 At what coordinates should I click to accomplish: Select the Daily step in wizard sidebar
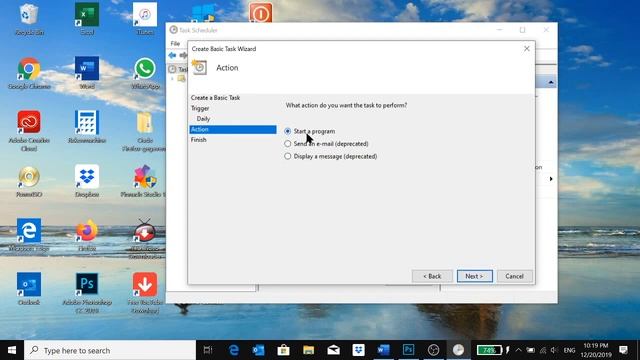point(203,119)
